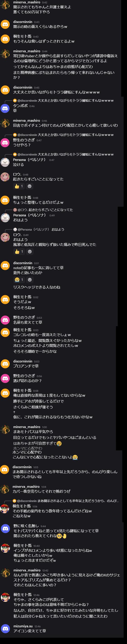
Task: Click mizumiya.su's blue Discord avatar
Action: (x=5, y=628)
